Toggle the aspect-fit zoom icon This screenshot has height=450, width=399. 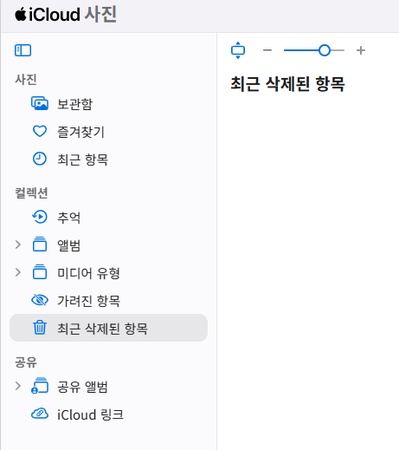click(x=238, y=50)
